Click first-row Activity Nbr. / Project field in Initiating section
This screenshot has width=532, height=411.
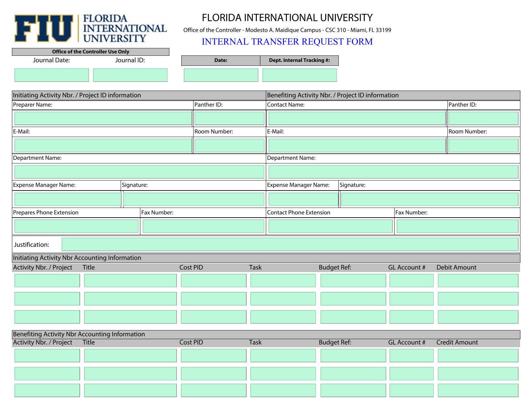(x=47, y=280)
